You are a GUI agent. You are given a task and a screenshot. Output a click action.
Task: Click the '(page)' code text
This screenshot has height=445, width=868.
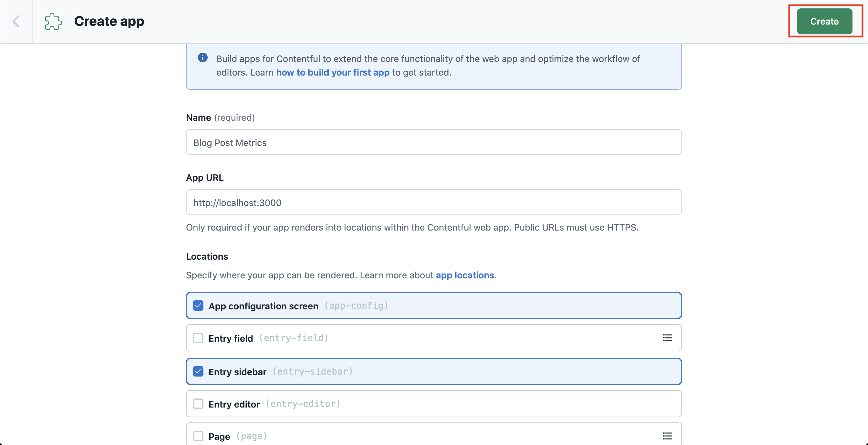(252, 436)
